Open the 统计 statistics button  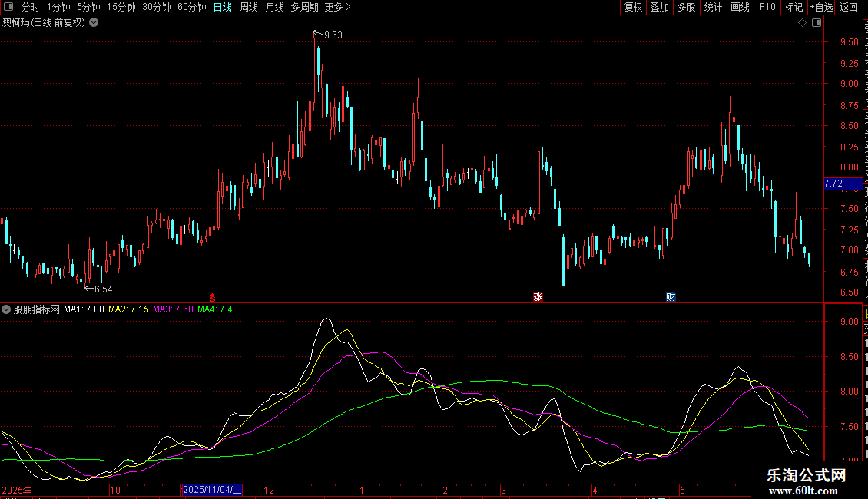coord(712,7)
